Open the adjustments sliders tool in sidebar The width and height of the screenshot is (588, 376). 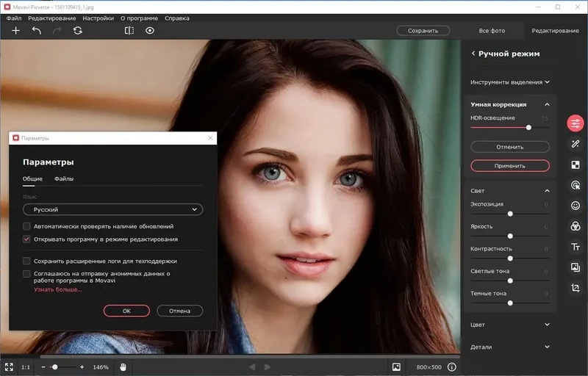(x=576, y=123)
